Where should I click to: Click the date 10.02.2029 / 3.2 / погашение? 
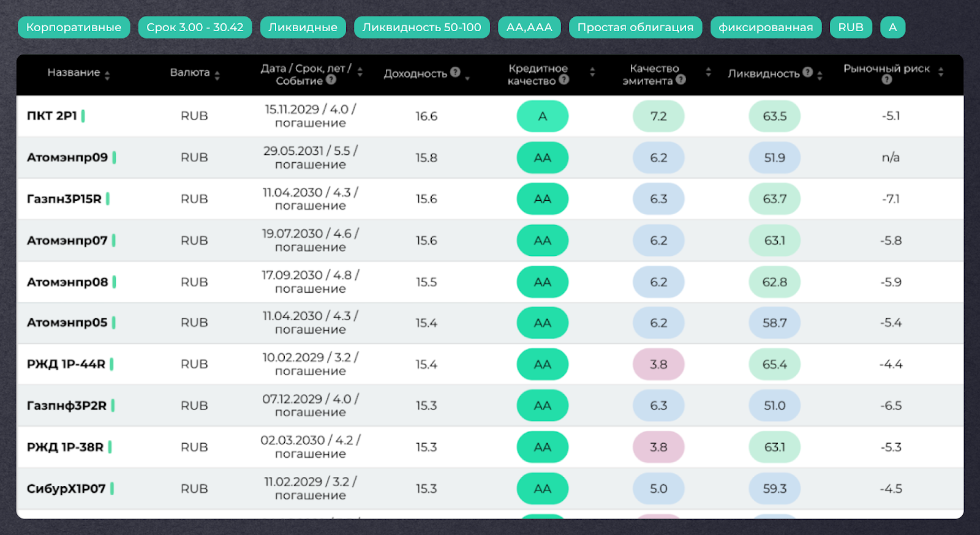pyautogui.click(x=311, y=364)
